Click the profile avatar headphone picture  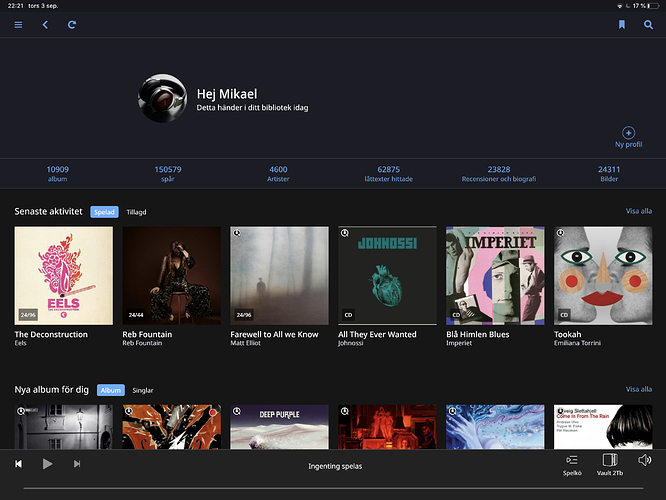pos(162,98)
